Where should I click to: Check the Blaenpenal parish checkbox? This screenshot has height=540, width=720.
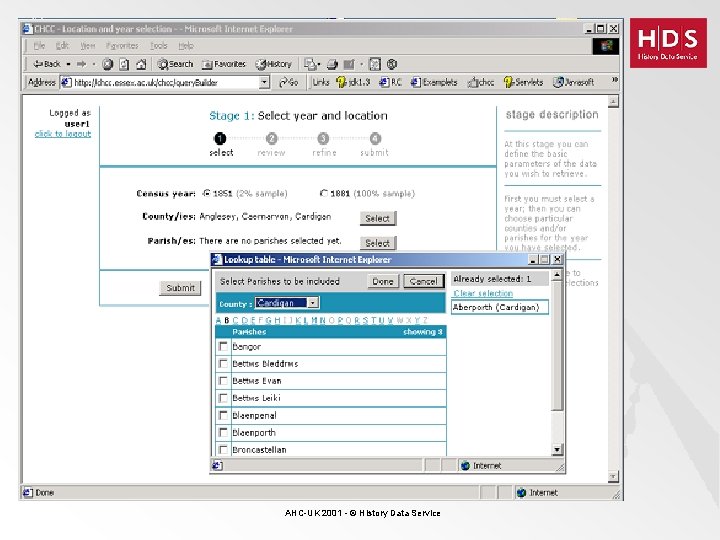pyautogui.click(x=223, y=415)
